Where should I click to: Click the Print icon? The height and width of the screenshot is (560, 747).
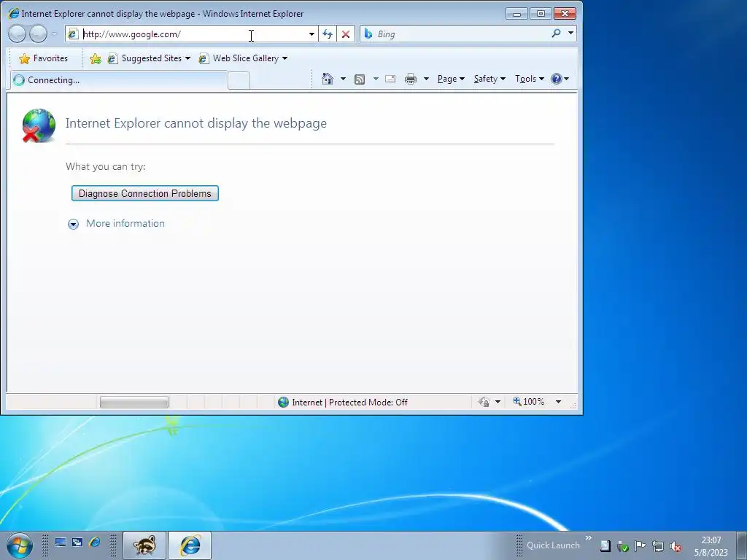pyautogui.click(x=411, y=79)
